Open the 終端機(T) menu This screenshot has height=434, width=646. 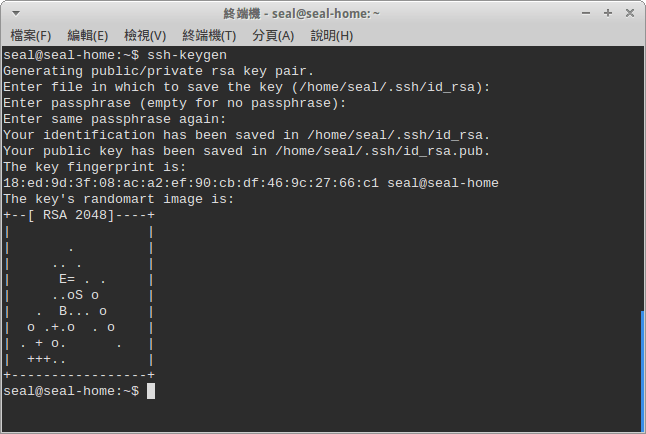point(209,36)
